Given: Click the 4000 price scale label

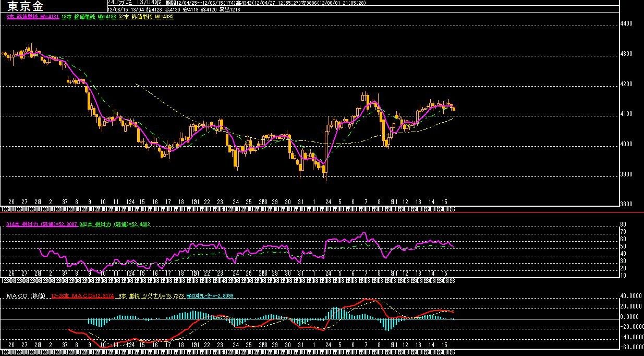Looking at the screenshot, I should point(626,144).
